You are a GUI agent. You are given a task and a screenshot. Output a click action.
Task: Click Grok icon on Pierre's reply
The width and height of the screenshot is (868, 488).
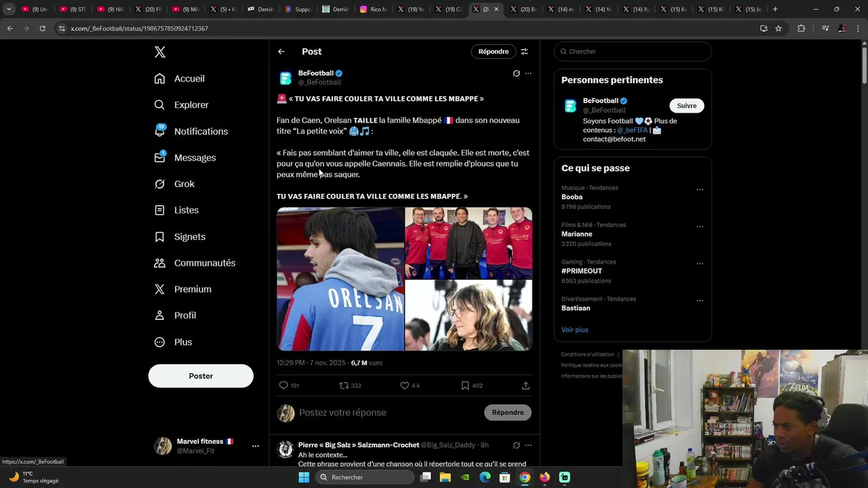pyautogui.click(x=516, y=445)
